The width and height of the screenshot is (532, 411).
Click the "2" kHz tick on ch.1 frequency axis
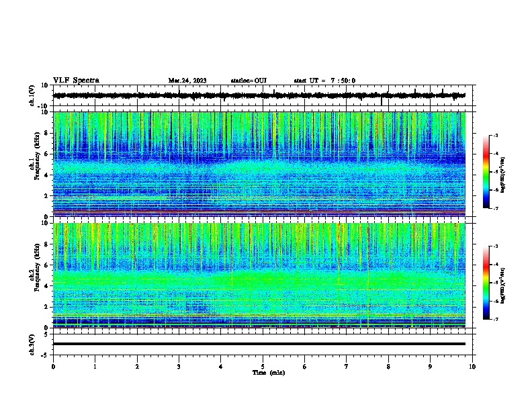point(46,195)
